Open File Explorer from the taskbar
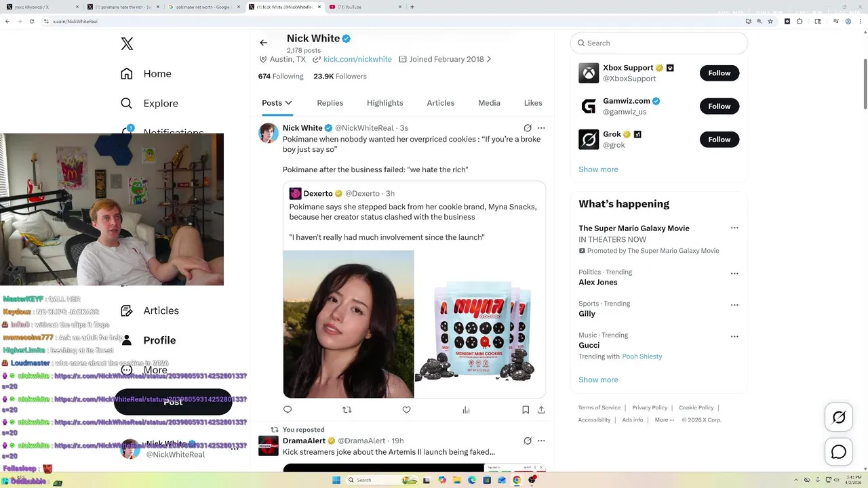The height and width of the screenshot is (488, 868). (x=458, y=480)
